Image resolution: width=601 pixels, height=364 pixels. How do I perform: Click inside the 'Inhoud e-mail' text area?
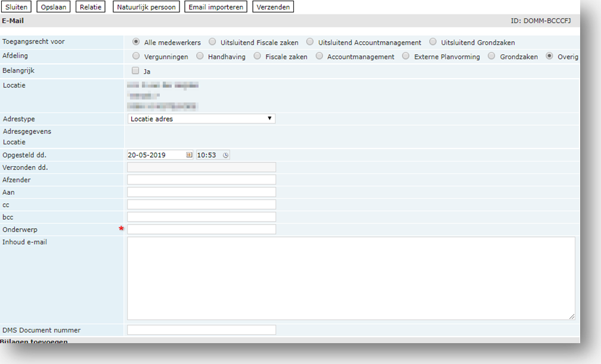coord(351,278)
